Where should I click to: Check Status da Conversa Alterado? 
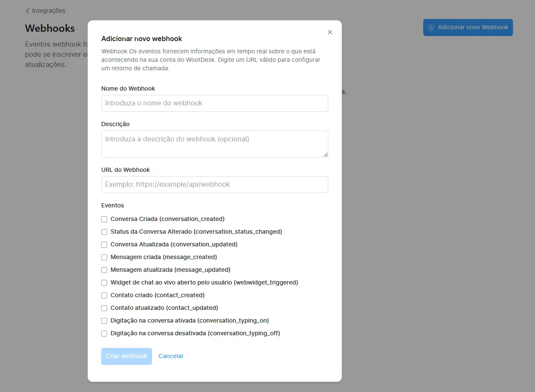coord(104,232)
